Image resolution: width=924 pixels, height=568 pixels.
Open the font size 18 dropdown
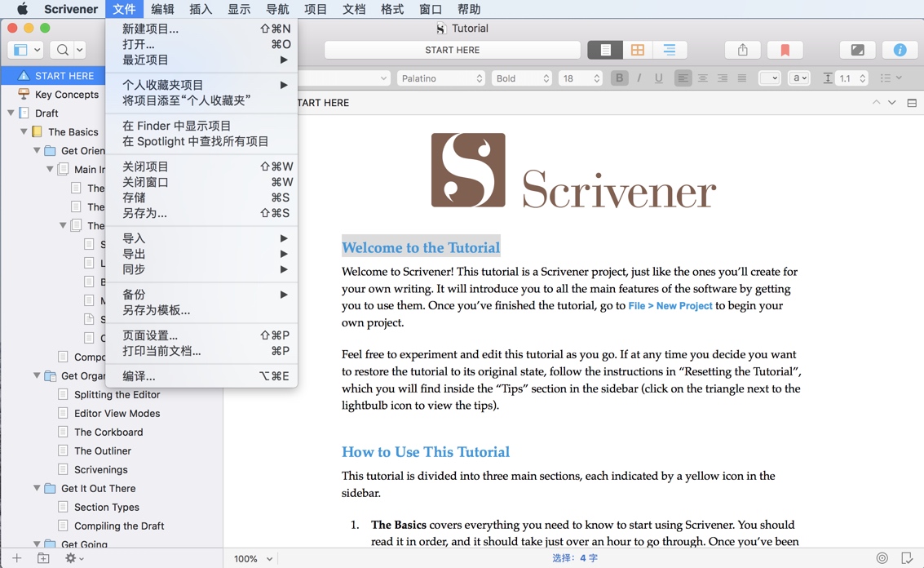[x=580, y=78]
